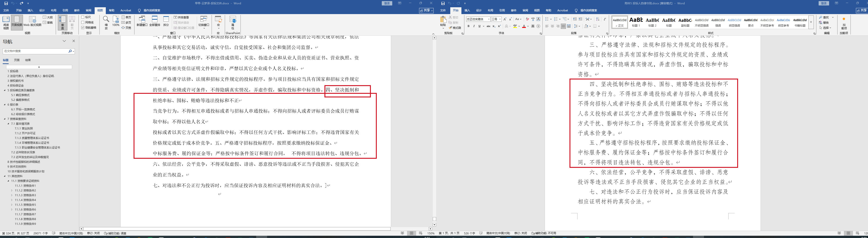Click Bold in the right Word window

pyautogui.click(x=468, y=26)
